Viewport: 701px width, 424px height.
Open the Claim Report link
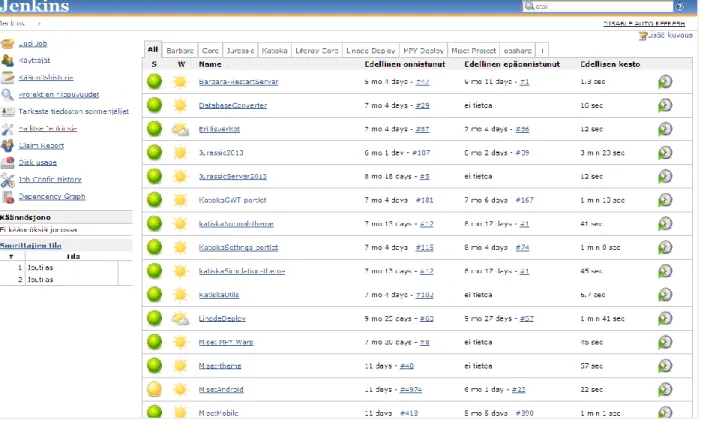tap(41, 145)
